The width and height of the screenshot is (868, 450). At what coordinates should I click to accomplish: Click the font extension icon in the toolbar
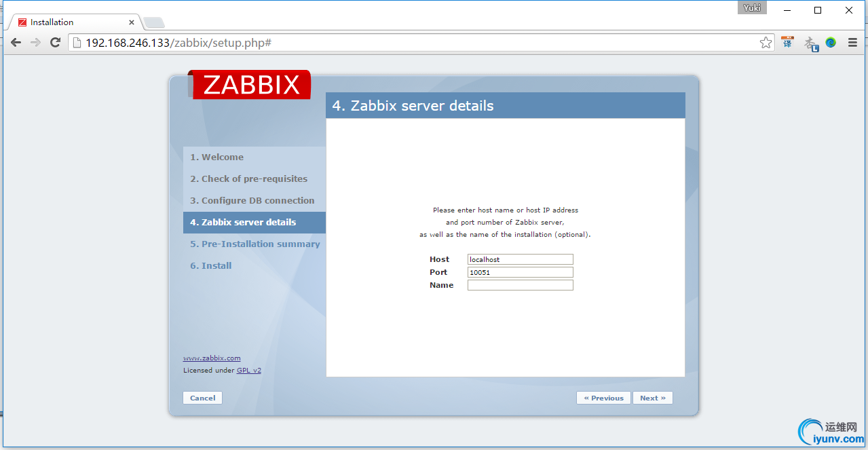tap(811, 43)
